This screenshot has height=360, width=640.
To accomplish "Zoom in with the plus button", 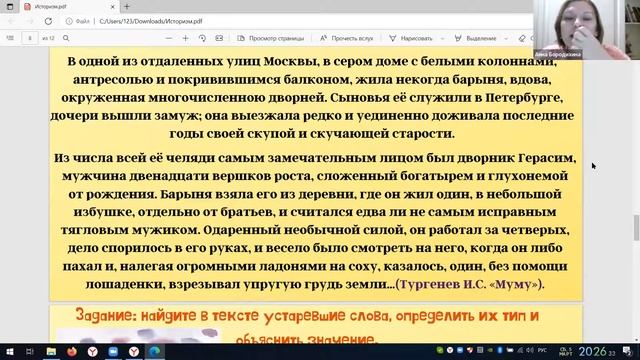I will click(185, 38).
